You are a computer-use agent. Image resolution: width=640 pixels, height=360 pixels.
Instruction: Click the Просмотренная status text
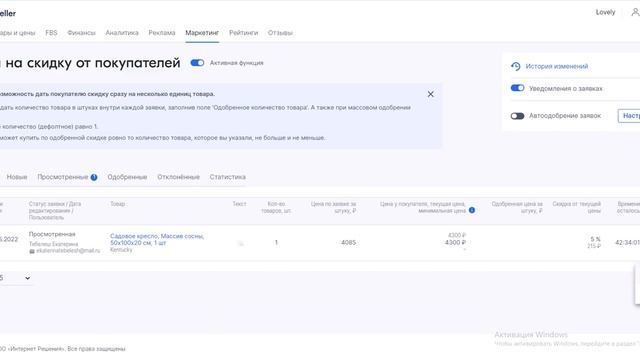coord(52,234)
